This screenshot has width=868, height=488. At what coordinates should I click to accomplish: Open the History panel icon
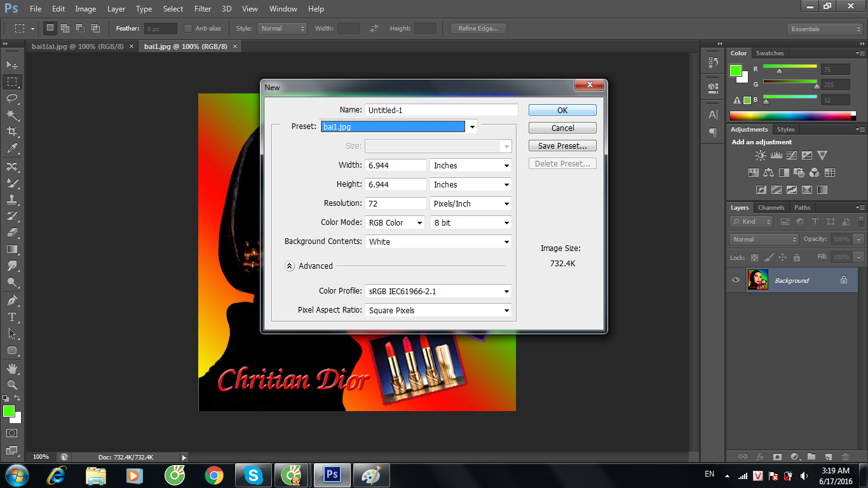[x=713, y=62]
